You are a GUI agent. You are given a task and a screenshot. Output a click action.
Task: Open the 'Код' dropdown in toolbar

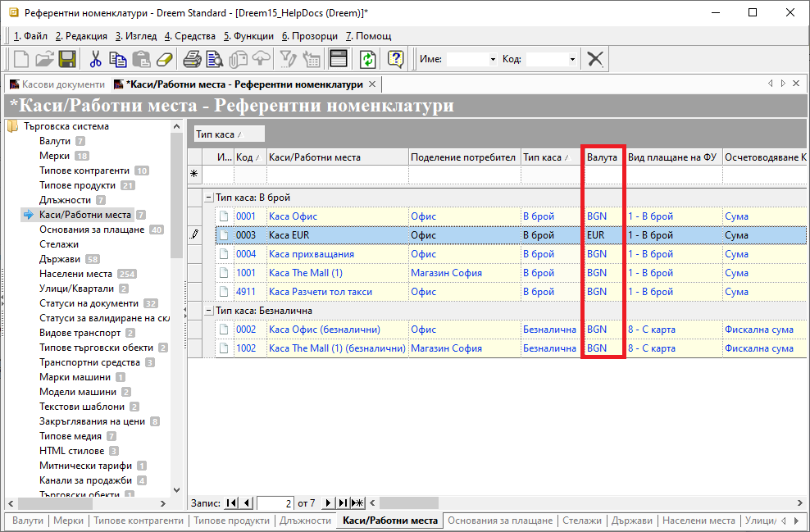[571, 60]
